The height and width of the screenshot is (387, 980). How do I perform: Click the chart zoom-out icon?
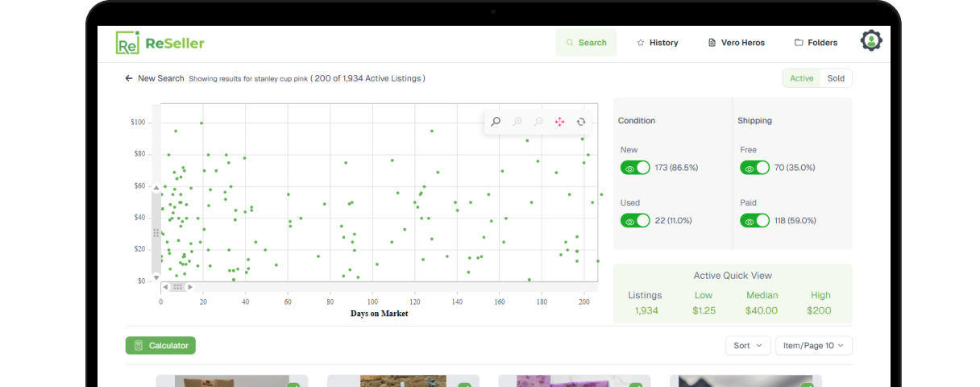538,122
